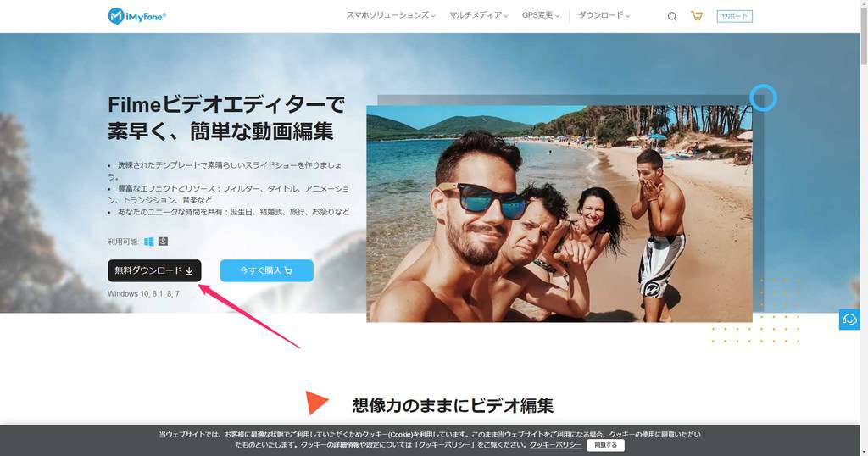The image size is (868, 456).
Task: Open the search magnifier icon
Action: pos(671,16)
